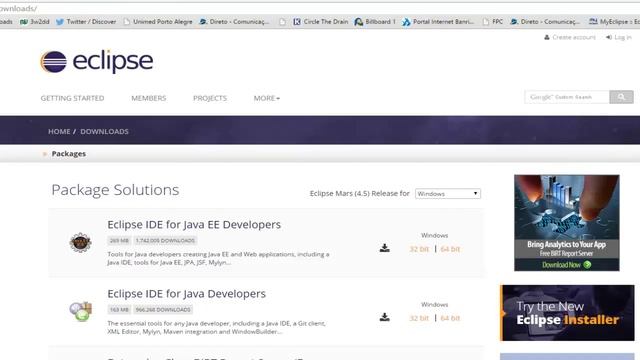
Task: Download 32 bit Java Developers
Action: [x=419, y=318]
